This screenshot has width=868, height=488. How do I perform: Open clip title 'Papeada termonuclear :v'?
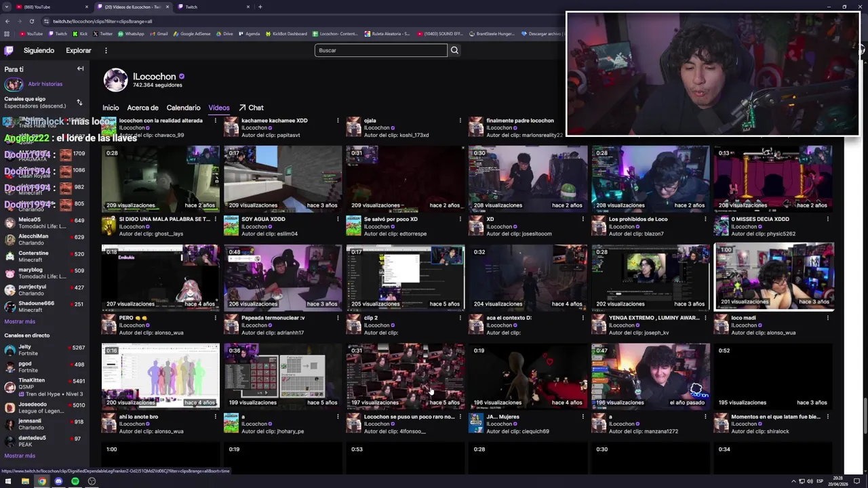pos(273,318)
